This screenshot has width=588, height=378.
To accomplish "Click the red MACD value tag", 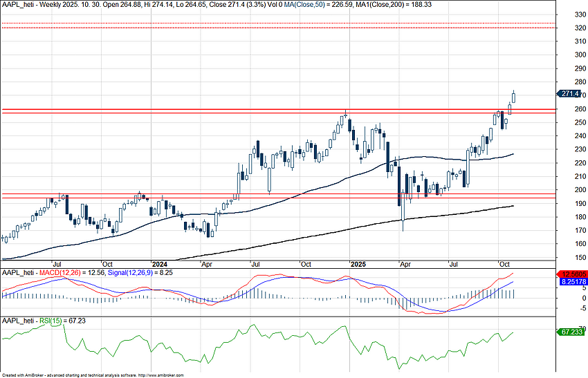I will coord(572,274).
